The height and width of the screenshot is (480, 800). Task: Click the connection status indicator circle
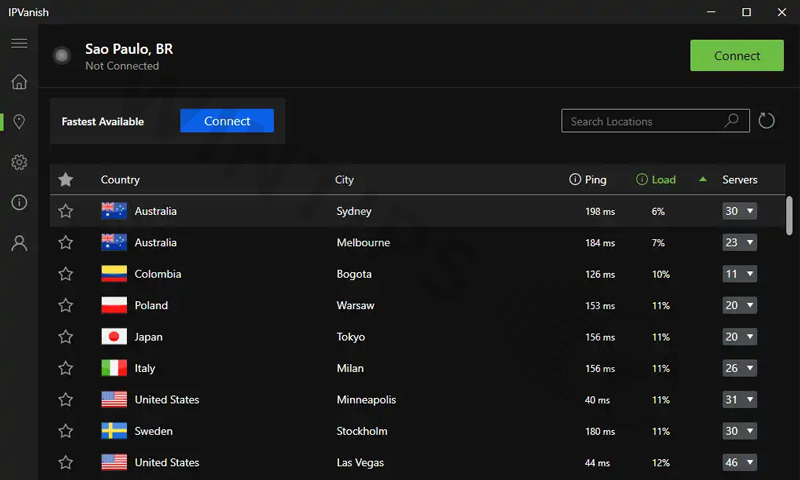pos(62,55)
